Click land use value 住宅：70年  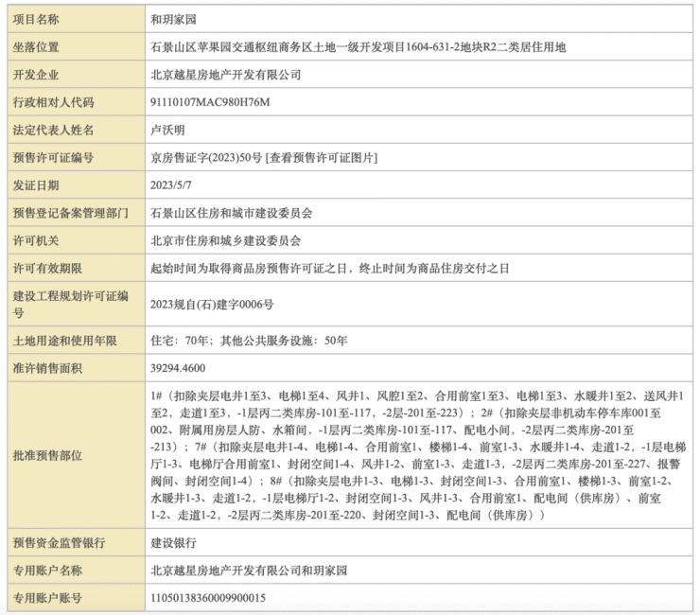[x=180, y=340]
